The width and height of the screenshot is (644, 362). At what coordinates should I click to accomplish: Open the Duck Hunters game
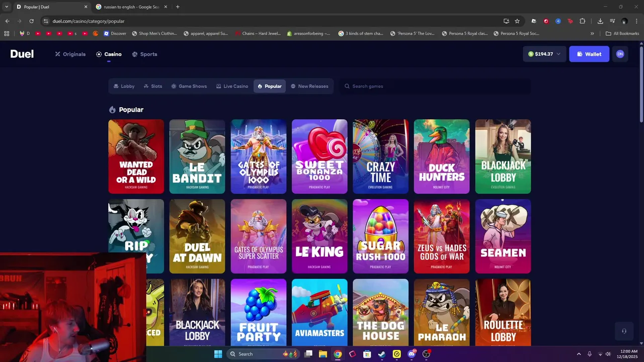[x=442, y=156]
